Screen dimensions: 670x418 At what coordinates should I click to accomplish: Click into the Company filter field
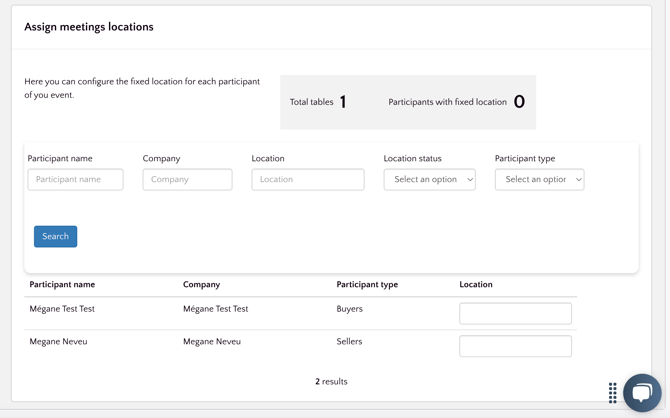[x=187, y=180]
